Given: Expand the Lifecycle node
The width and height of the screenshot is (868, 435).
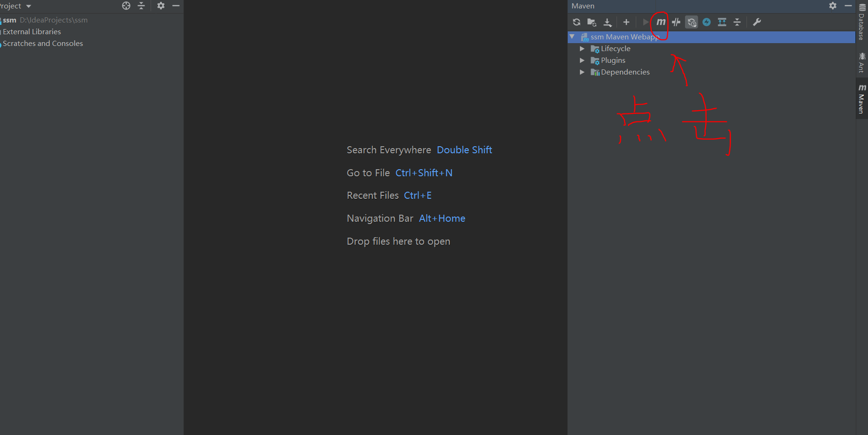Looking at the screenshot, I should (x=582, y=48).
